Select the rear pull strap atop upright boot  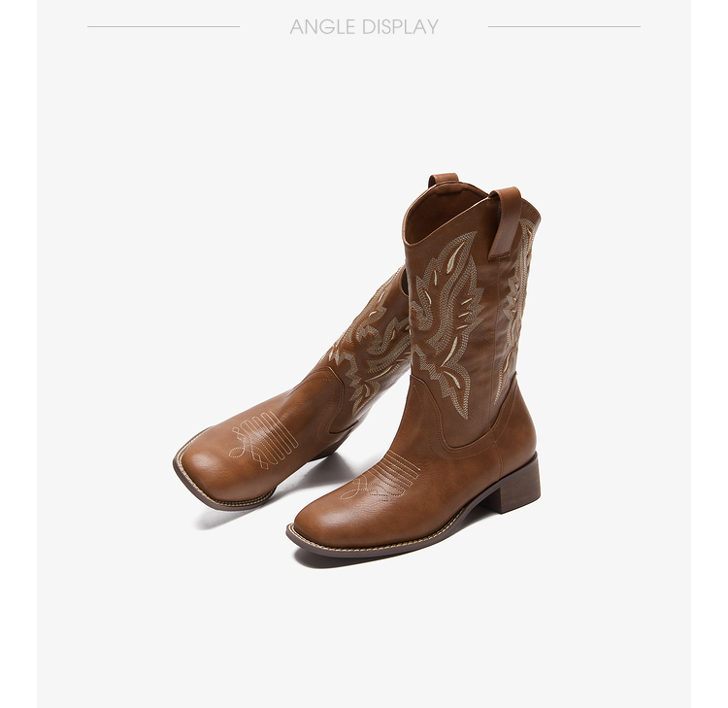(x=444, y=181)
